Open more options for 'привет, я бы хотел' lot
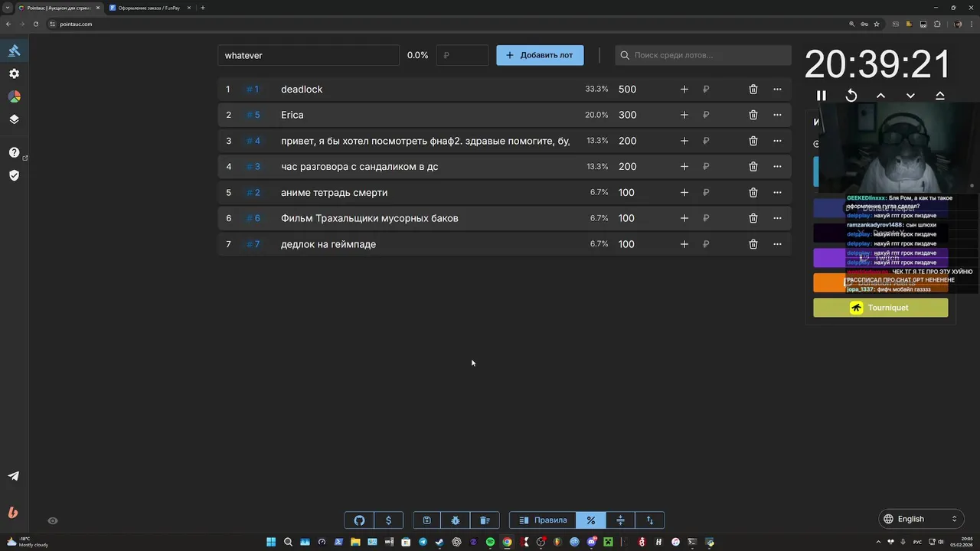The width and height of the screenshot is (980, 551). click(777, 141)
